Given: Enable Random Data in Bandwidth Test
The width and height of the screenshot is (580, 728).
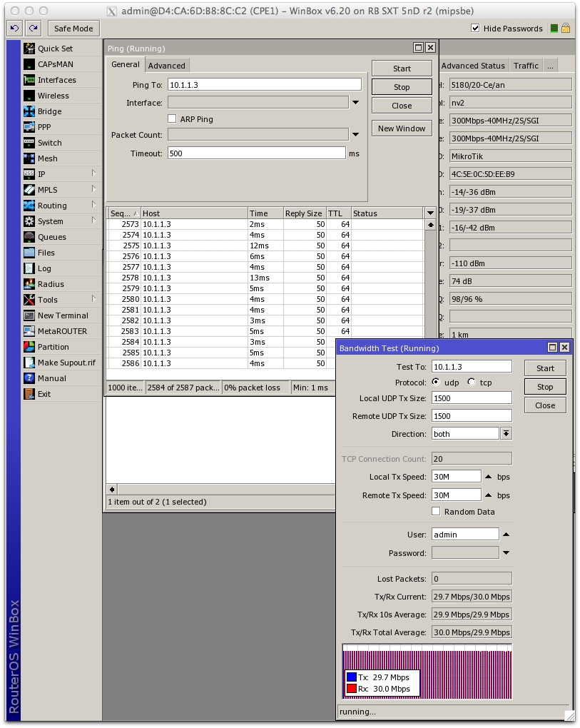Looking at the screenshot, I should click(437, 511).
